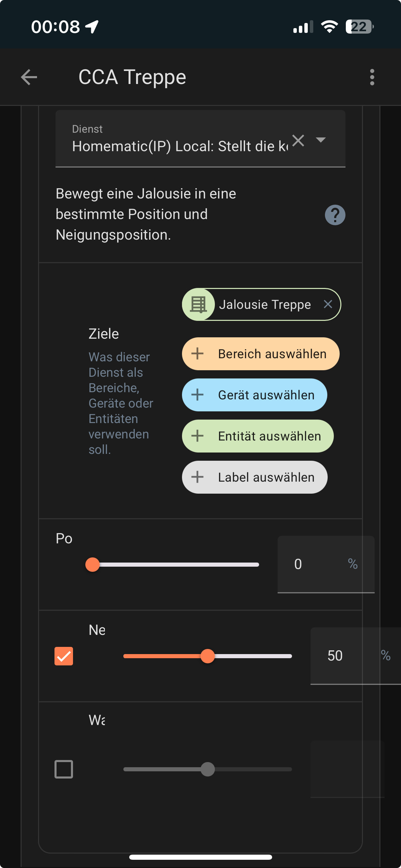Click the plus icon on Entität auswählen
Viewport: 401px width, 868px height.
(x=198, y=436)
